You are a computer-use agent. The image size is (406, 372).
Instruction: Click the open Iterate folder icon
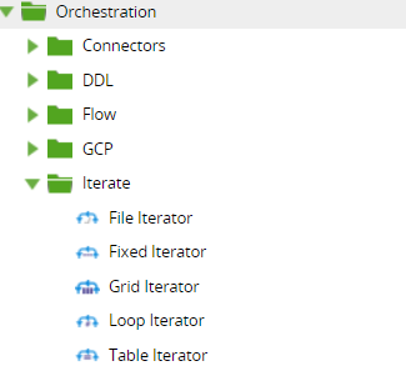60,183
